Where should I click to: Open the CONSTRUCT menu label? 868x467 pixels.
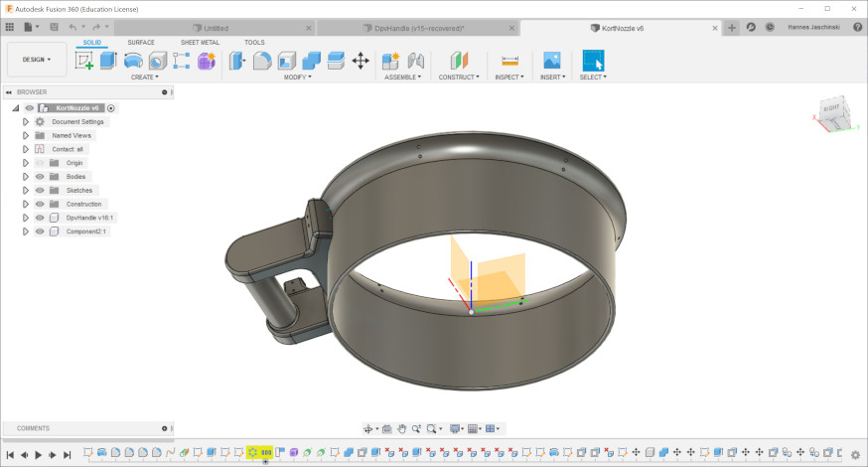(x=459, y=77)
